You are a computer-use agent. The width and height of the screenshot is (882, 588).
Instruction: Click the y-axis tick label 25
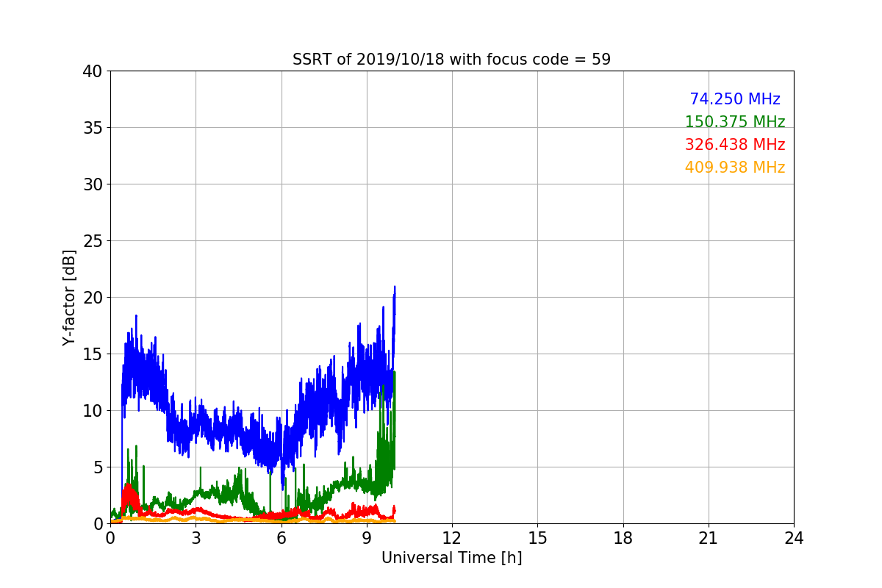[93, 241]
